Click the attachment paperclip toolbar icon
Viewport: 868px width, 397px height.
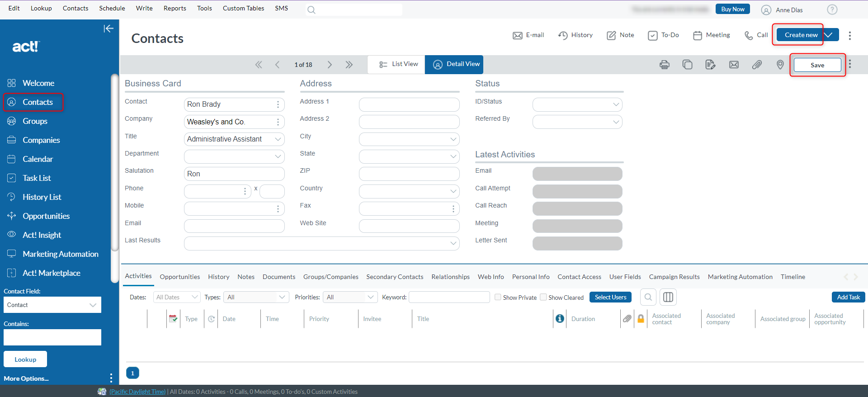[757, 65]
